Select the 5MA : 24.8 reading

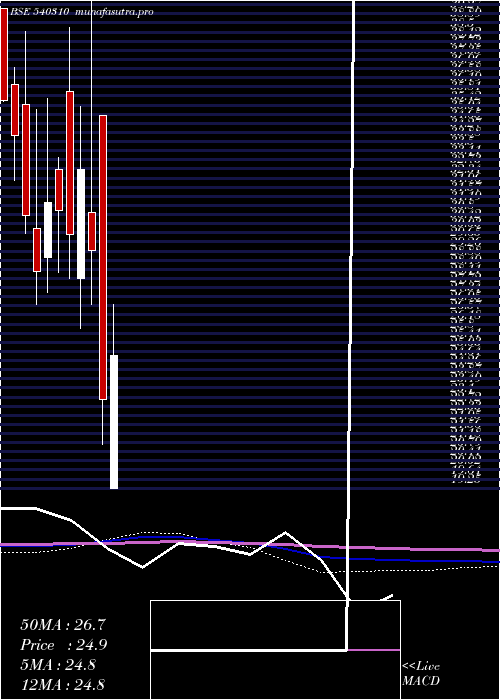(x=58, y=665)
